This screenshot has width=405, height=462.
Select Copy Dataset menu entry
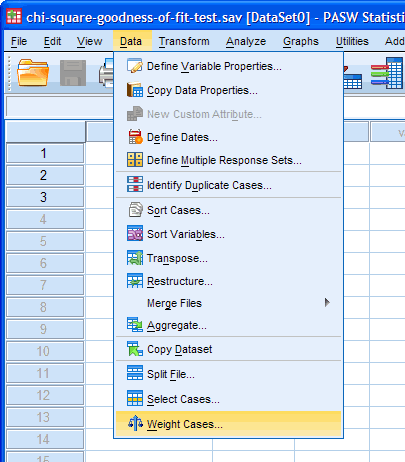point(228,349)
